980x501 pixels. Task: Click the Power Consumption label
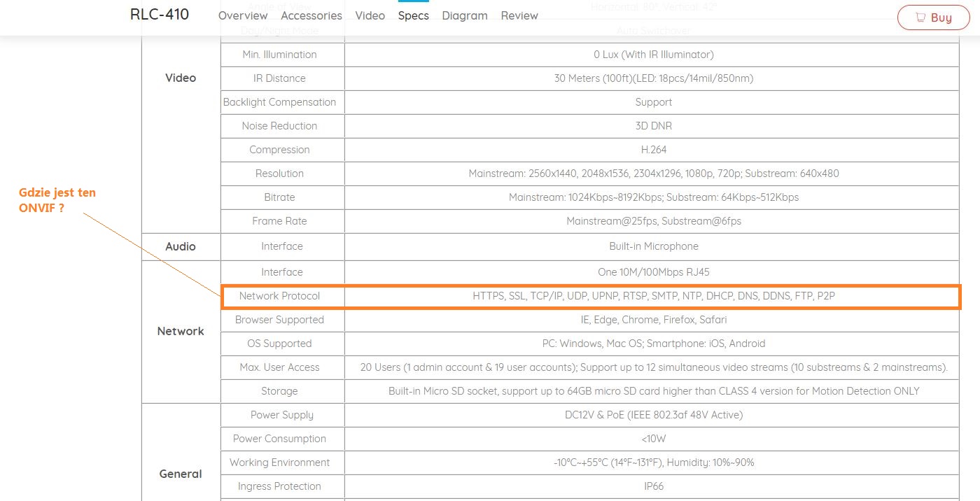279,439
